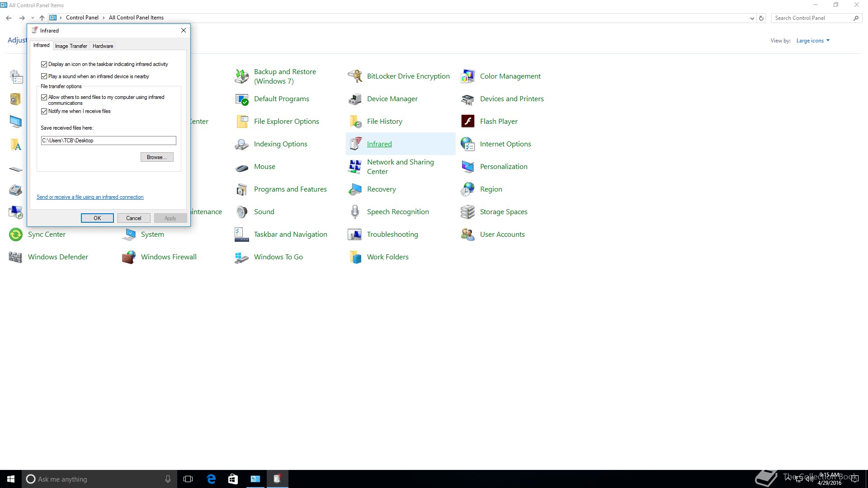Switch to the Image Transfer tab
This screenshot has height=488, width=868.
(x=71, y=46)
